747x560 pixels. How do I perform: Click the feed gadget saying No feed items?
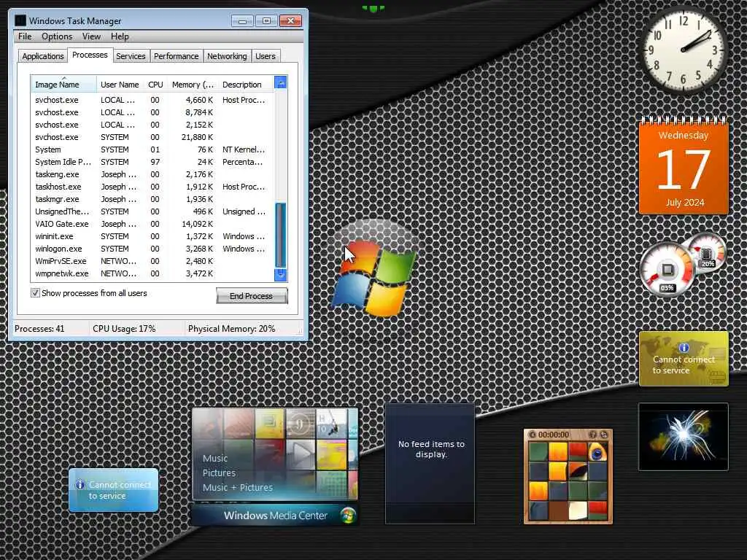click(430, 463)
